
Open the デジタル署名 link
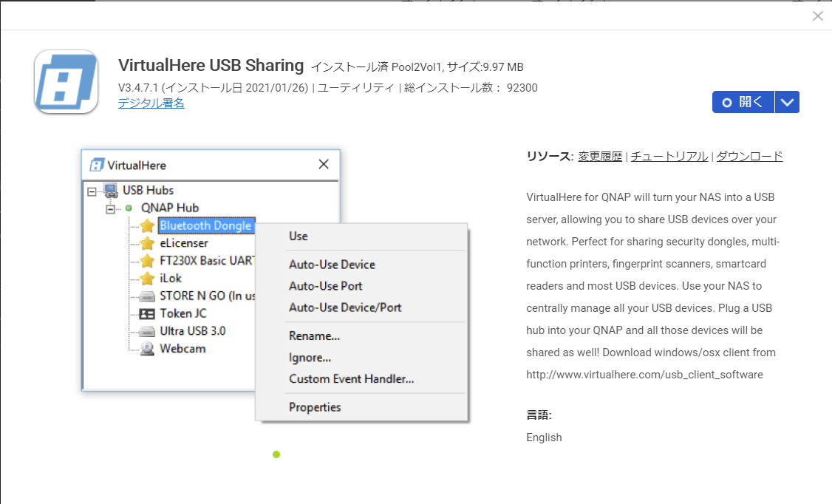[151, 103]
